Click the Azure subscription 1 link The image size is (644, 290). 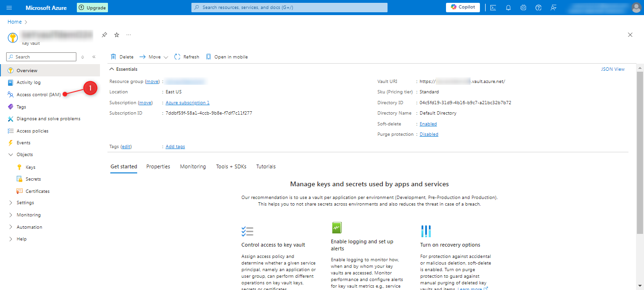(x=187, y=103)
